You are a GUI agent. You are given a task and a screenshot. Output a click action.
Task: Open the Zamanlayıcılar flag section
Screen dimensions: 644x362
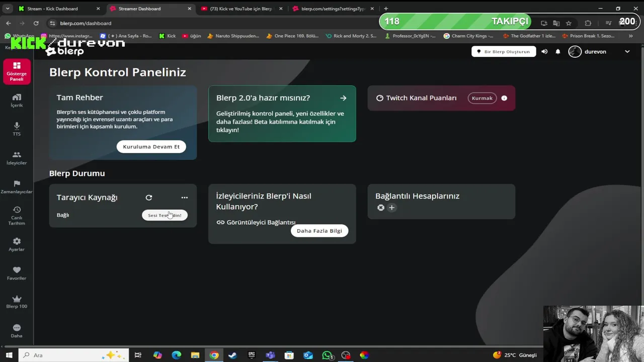(17, 187)
